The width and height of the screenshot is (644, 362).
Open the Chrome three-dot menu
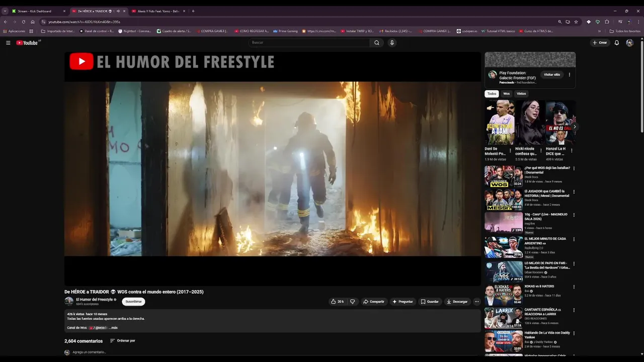click(637, 22)
